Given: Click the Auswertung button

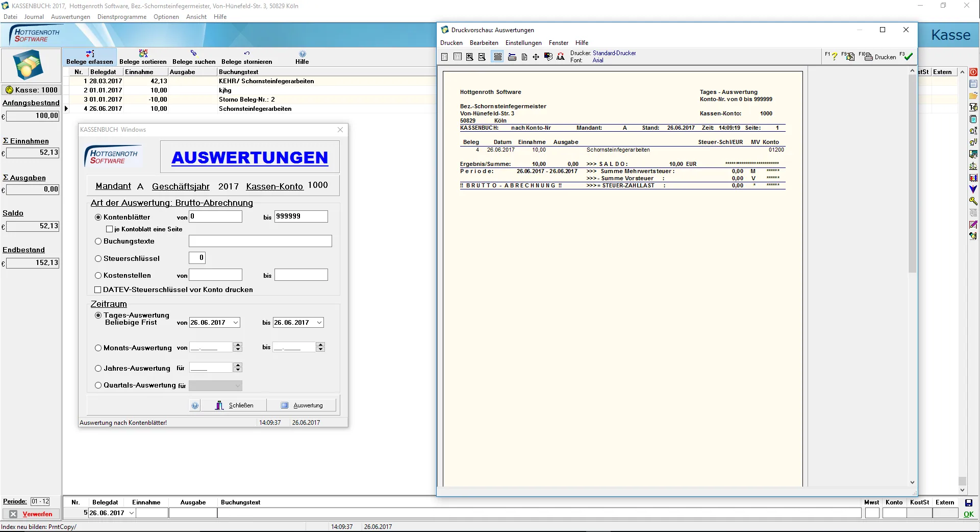Looking at the screenshot, I should click(x=303, y=405).
